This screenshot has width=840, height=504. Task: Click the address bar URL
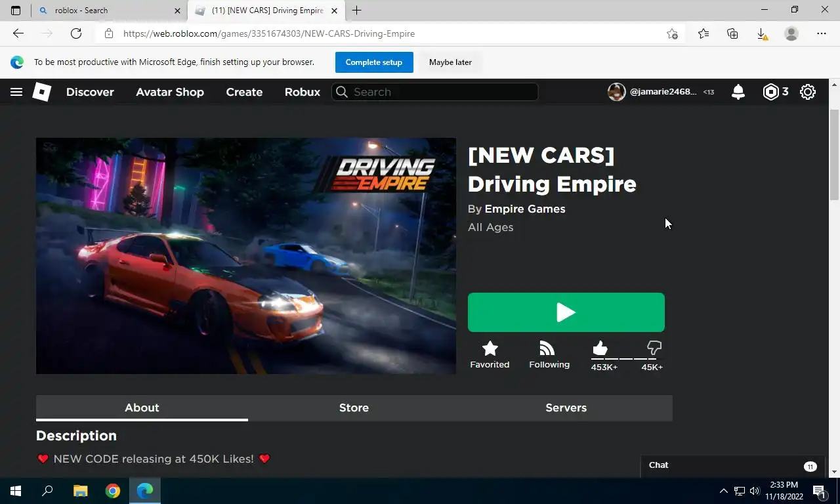click(x=269, y=33)
